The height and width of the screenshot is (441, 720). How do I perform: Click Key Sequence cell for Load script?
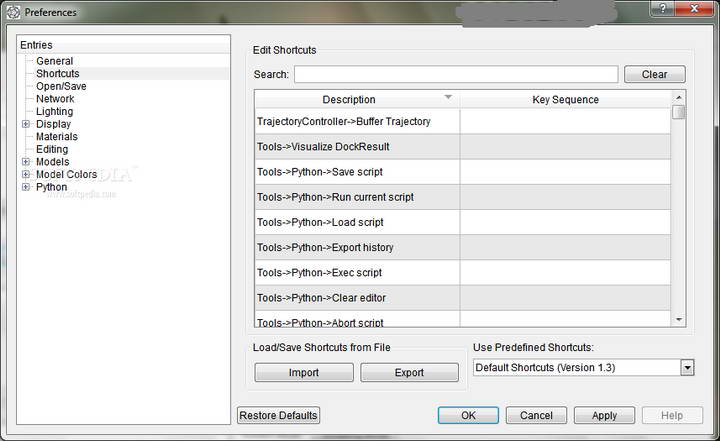pyautogui.click(x=565, y=222)
